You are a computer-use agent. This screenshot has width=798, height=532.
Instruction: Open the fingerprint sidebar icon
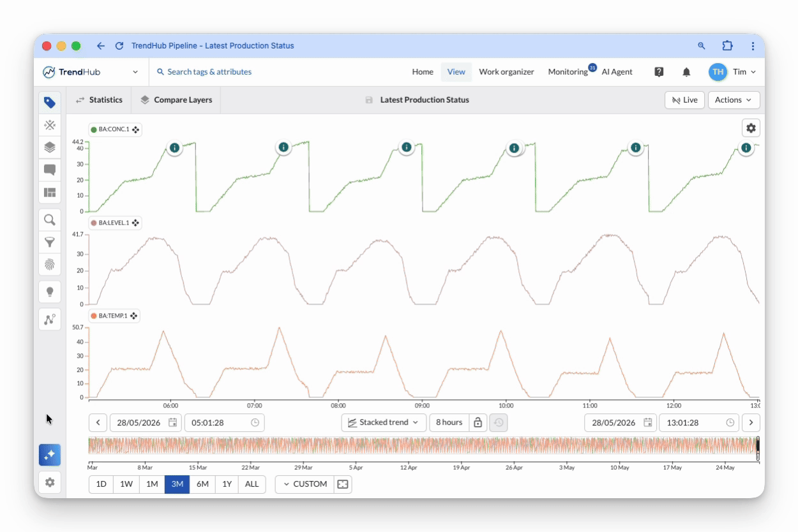pos(50,264)
